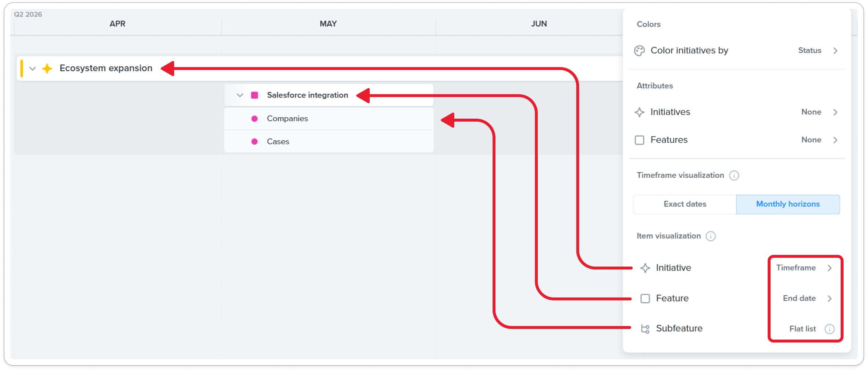Select Exact dates timeframe visualization
Image resolution: width=868 pixels, height=371 pixels.
(684, 204)
